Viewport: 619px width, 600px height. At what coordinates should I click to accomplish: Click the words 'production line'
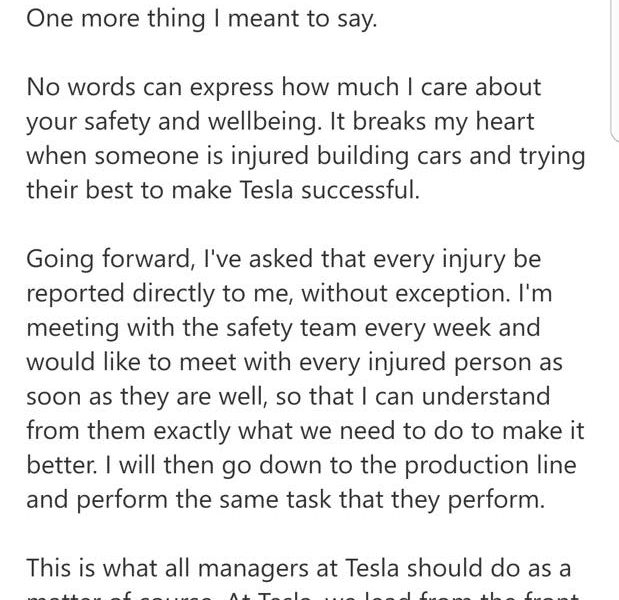(x=491, y=466)
